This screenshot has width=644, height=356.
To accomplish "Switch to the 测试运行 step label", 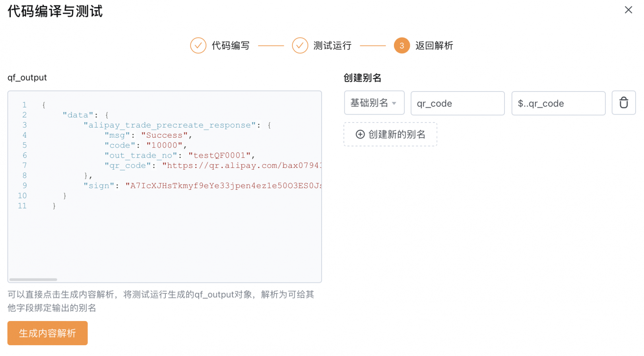I will click(x=332, y=46).
